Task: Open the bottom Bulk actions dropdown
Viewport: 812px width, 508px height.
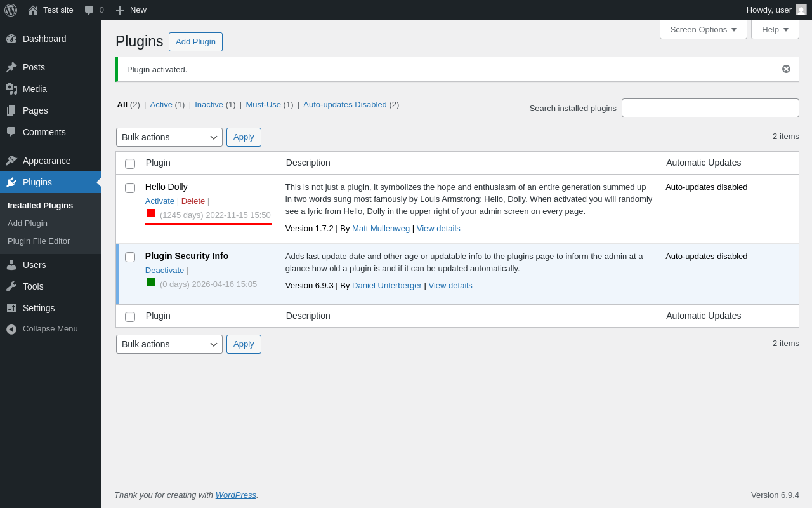Action: [x=169, y=344]
